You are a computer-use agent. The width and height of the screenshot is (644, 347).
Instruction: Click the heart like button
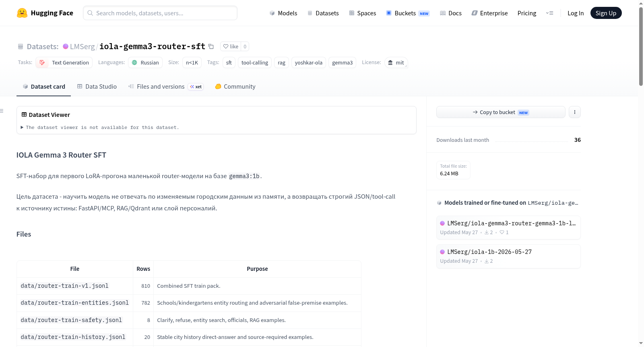231,46
